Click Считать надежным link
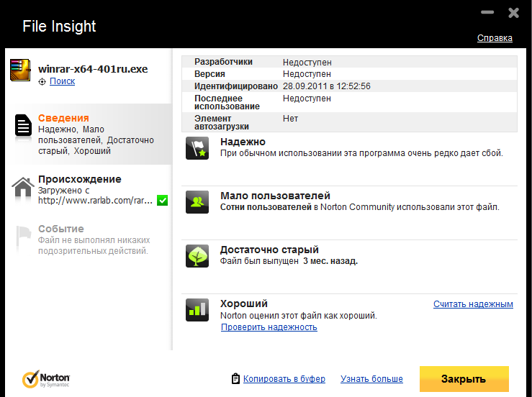Image resolution: width=532 pixels, height=397 pixels. coord(473,304)
